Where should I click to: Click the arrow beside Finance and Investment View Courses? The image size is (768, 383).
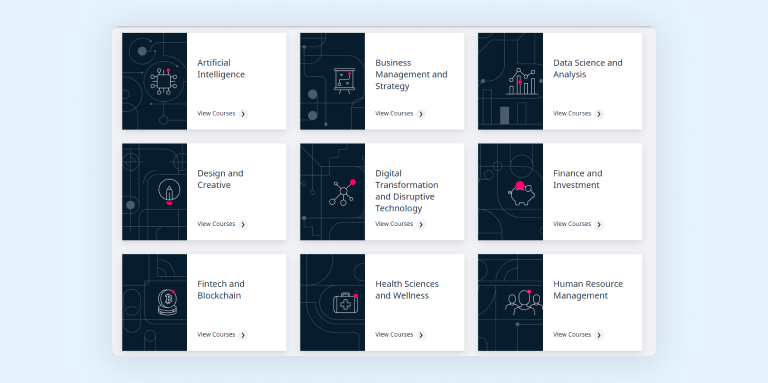(599, 225)
